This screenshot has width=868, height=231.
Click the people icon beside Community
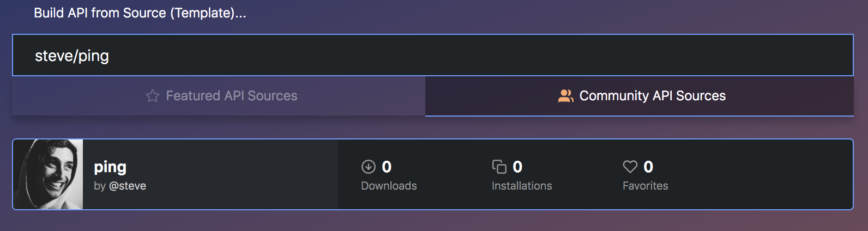click(x=565, y=96)
